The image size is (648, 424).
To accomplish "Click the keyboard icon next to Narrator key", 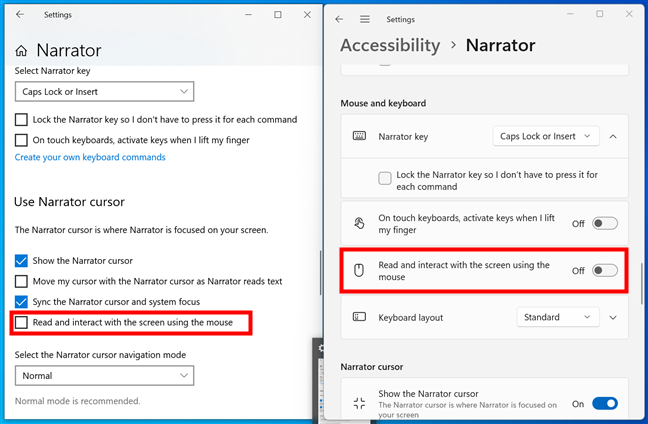I will coord(359,136).
